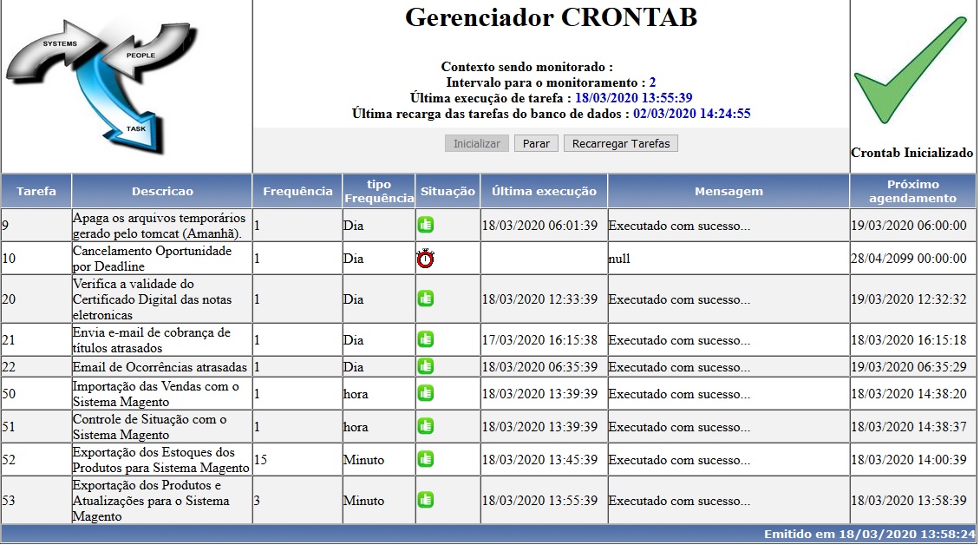Click the Inicializar button
The height and width of the screenshot is (545, 980).
476,143
